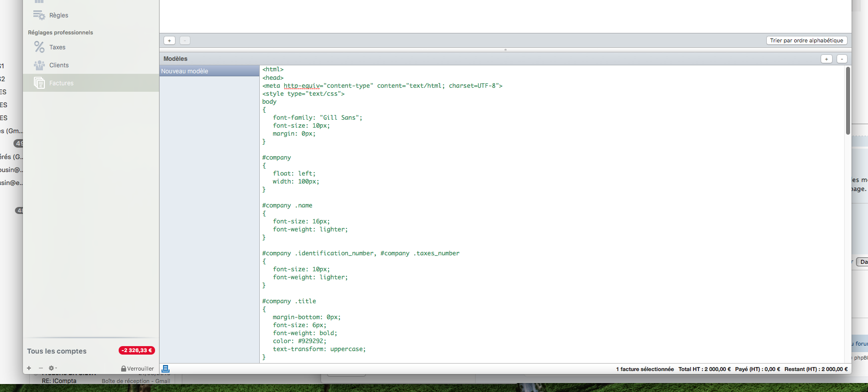The width and height of the screenshot is (868, 392).
Task: Click the #company .title selector
Action: click(x=289, y=301)
